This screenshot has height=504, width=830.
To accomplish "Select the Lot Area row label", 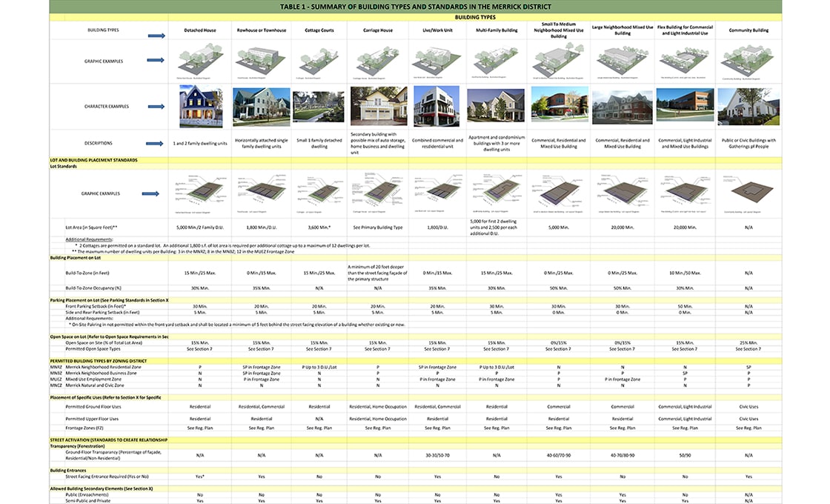I will (x=92, y=228).
